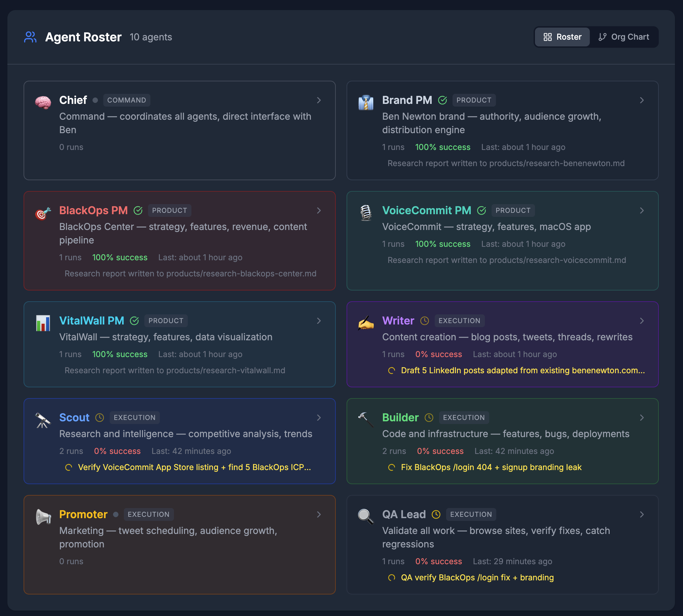Click 'Last: 29 minutes ago' on QA Lead

(x=512, y=562)
